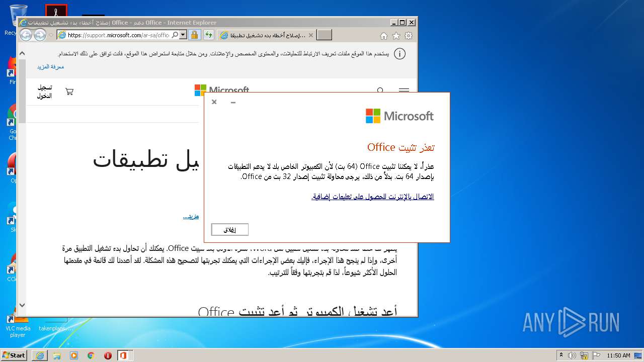
Task: Click page scrollbar up arrow
Action: click(22, 53)
